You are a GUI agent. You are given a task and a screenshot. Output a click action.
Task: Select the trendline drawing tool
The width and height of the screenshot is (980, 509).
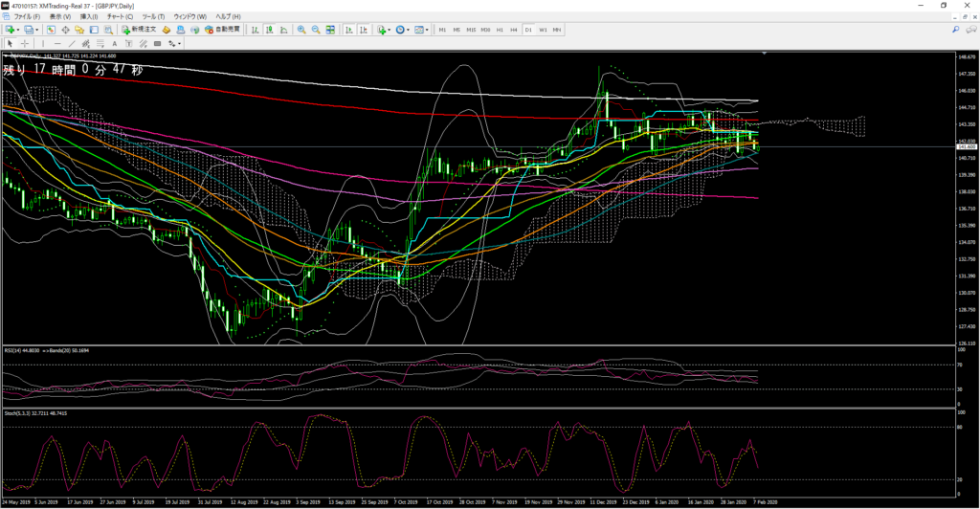coord(72,44)
